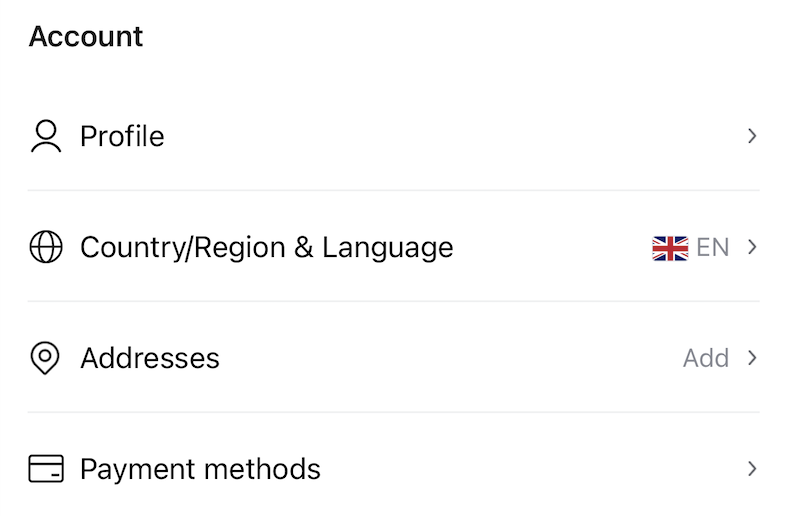Click the 'Add' link for Addresses
The width and height of the screenshot is (786, 516).
click(x=705, y=358)
